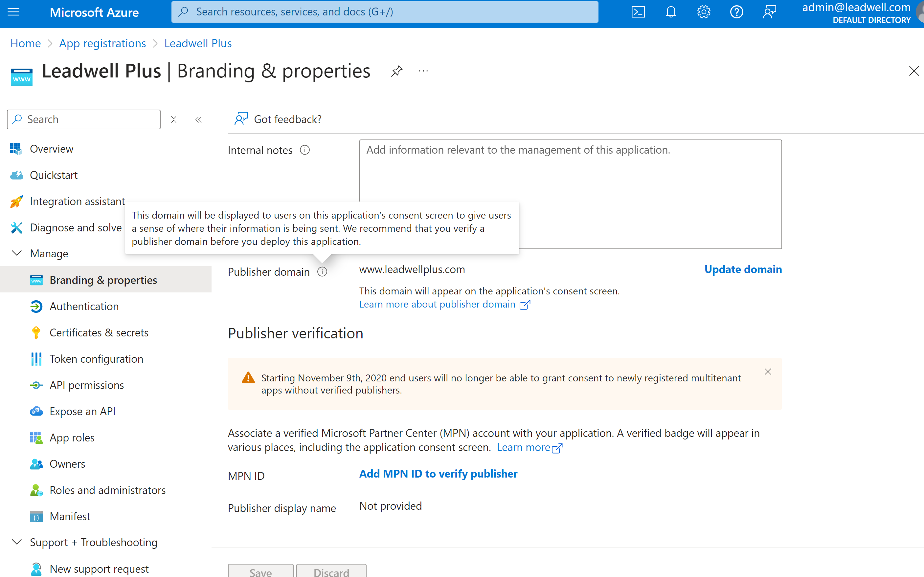Image resolution: width=924 pixels, height=577 pixels.
Task: Click into the Internal notes text area
Action: [x=571, y=194]
